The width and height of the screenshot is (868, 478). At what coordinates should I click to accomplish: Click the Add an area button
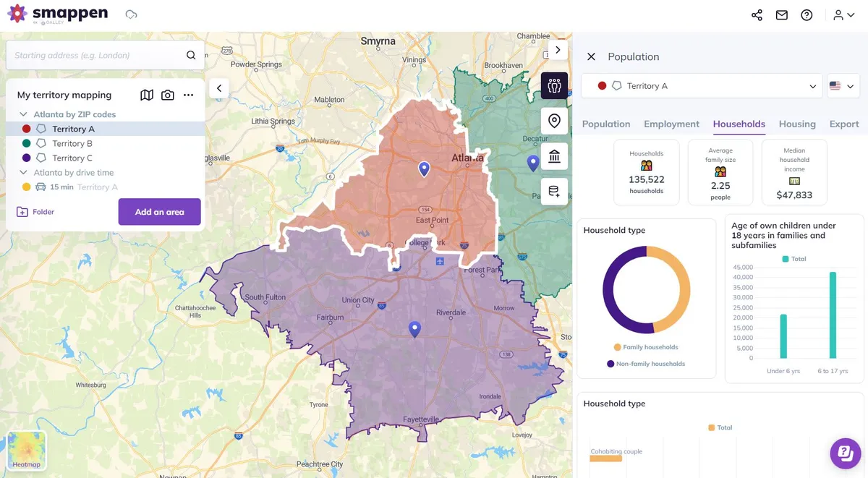coord(160,212)
